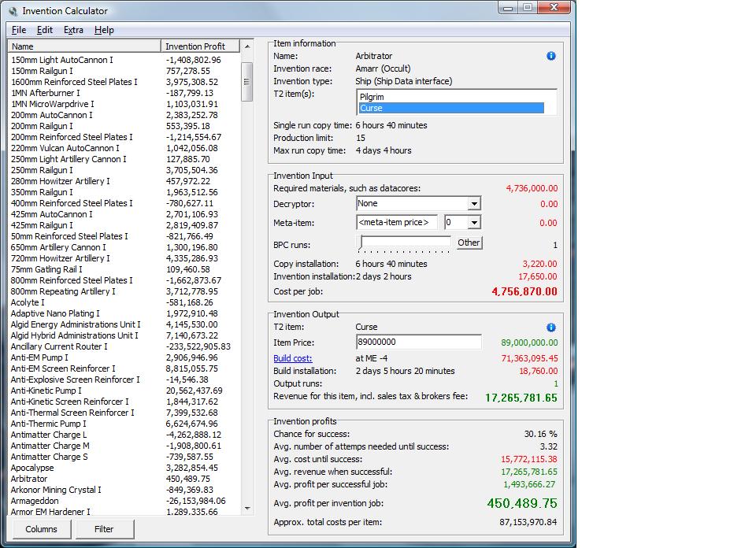Image resolution: width=756 pixels, height=548 pixels.
Task: Open the Edit menu
Action: 44,30
